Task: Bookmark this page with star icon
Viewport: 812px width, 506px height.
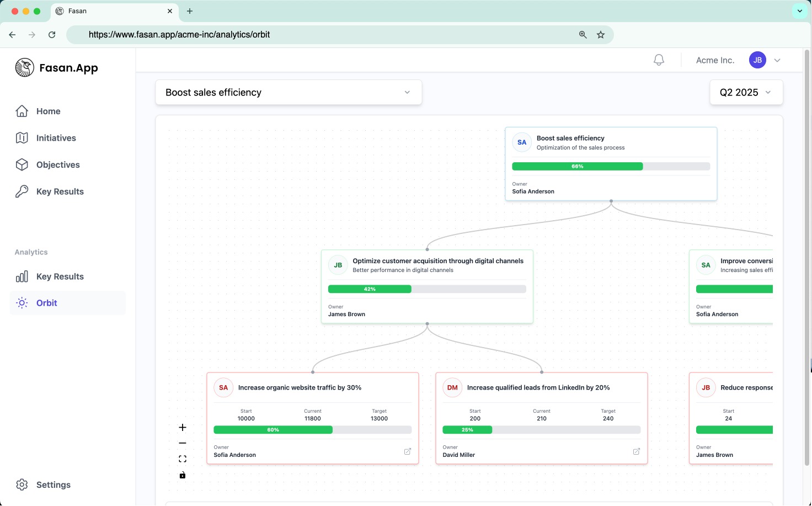Action: coord(601,35)
